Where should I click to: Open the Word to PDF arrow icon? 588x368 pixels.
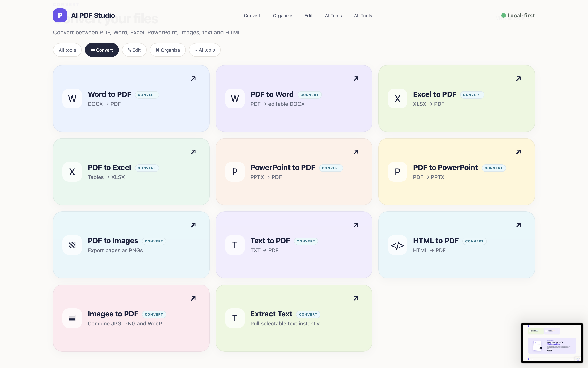[193, 79]
